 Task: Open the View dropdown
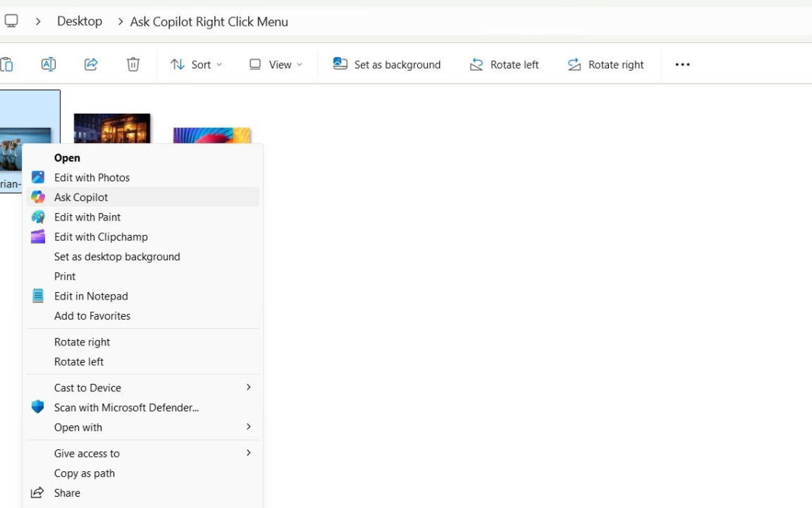[275, 64]
